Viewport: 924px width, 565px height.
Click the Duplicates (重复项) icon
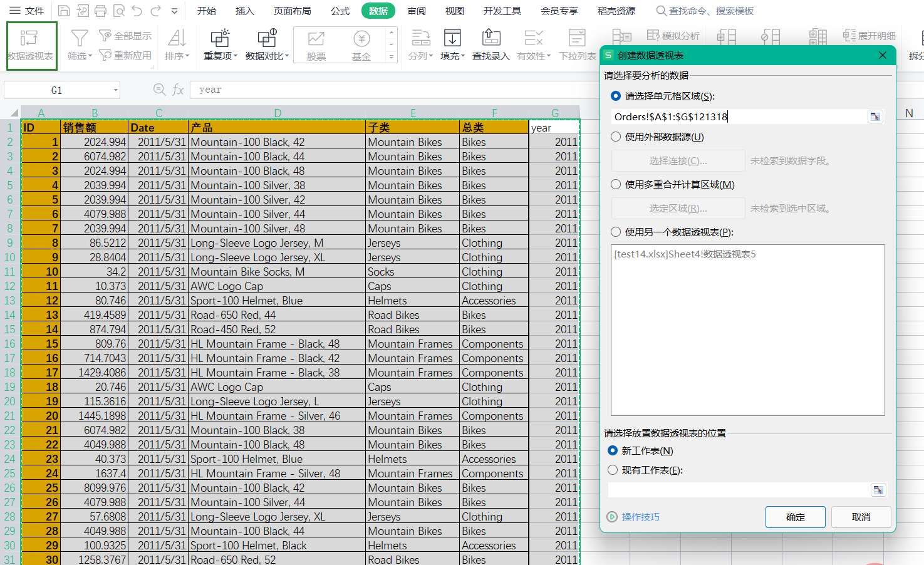pos(220,38)
